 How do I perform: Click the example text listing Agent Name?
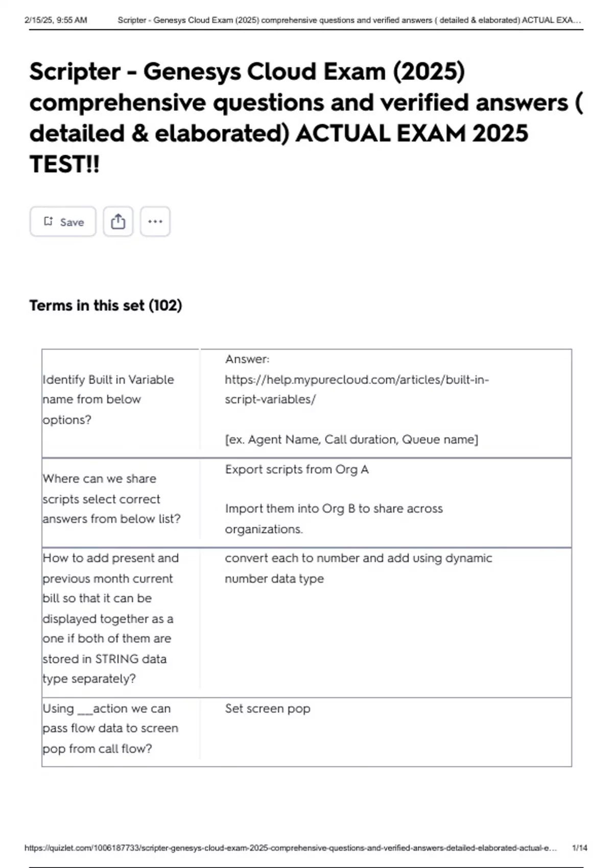point(351,440)
